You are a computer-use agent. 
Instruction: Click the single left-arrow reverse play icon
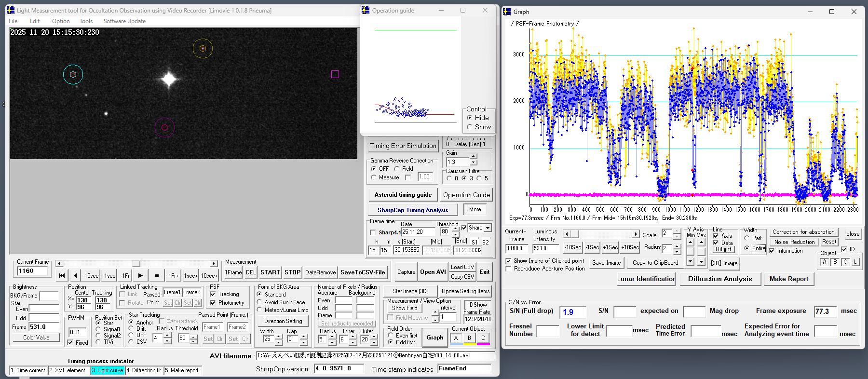coord(75,275)
